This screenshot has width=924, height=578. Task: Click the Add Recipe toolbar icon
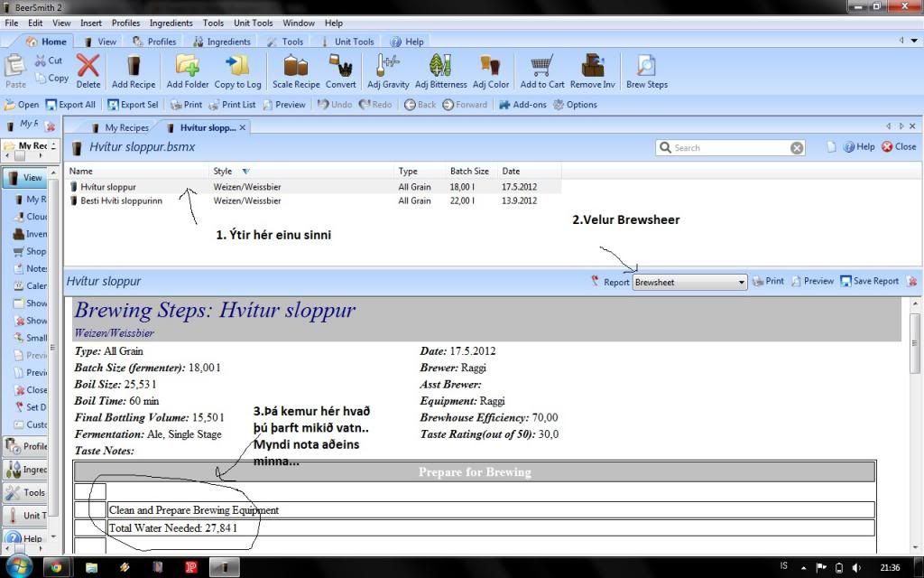[x=134, y=70]
